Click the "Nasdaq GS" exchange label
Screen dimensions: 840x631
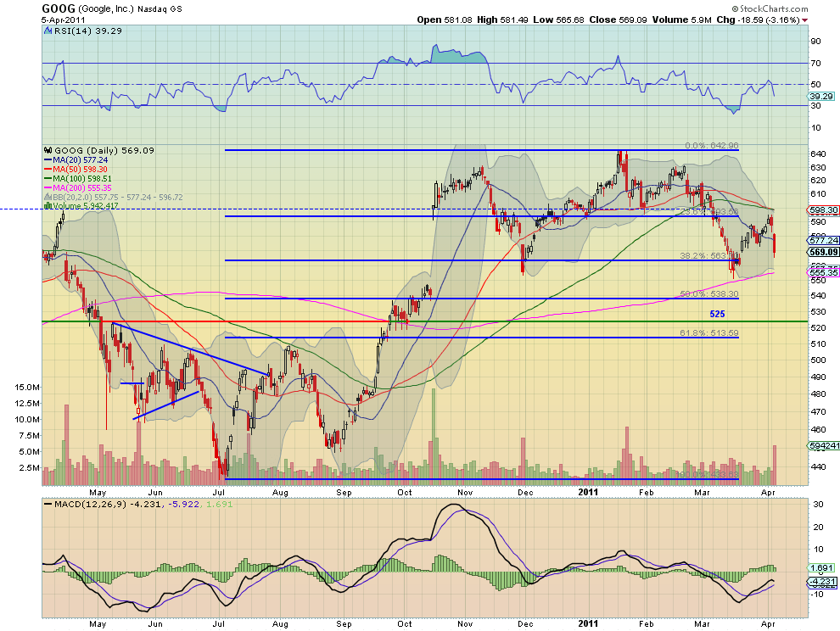[160, 9]
